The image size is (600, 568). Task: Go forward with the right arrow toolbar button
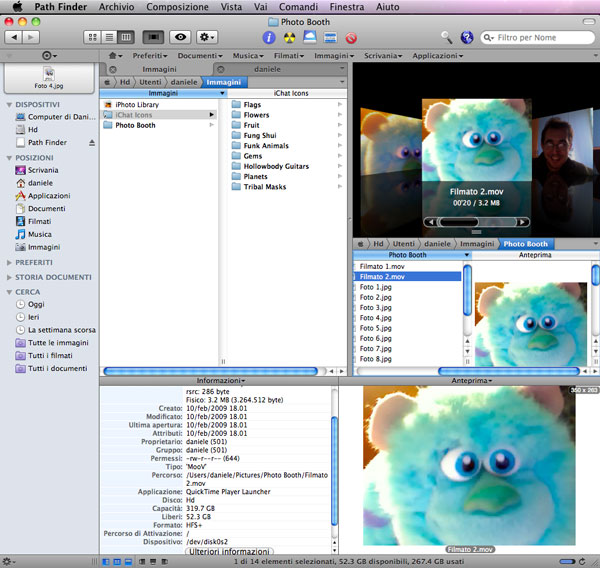(31, 37)
